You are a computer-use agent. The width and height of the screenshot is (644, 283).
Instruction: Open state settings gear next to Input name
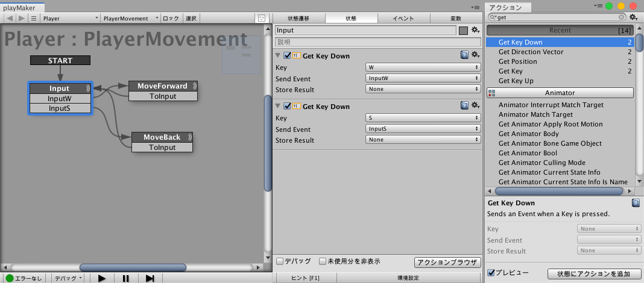coord(476,30)
